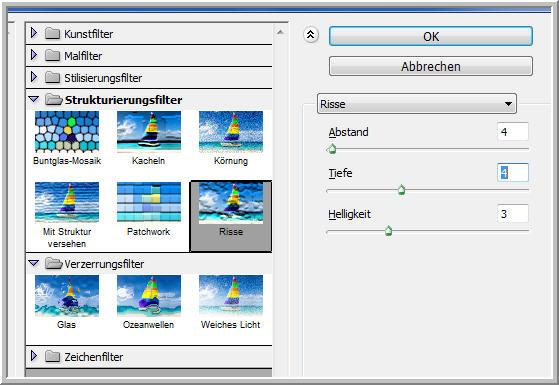Select the Ozeanwellen filter thumbnail

click(x=149, y=296)
